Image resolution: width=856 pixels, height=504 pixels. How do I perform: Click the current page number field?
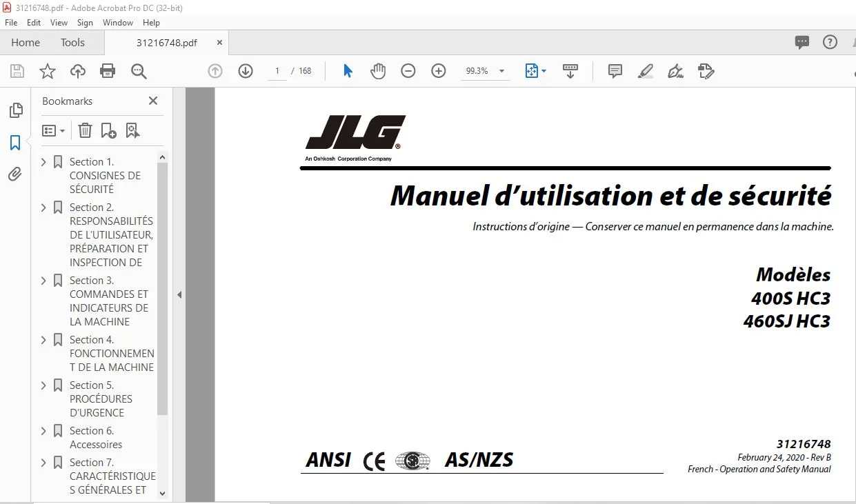pyautogui.click(x=277, y=71)
